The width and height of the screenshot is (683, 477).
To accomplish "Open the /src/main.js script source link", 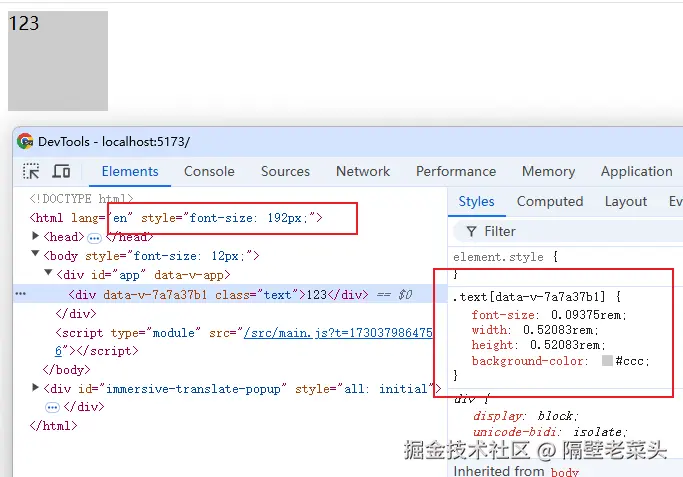I will (x=338, y=333).
